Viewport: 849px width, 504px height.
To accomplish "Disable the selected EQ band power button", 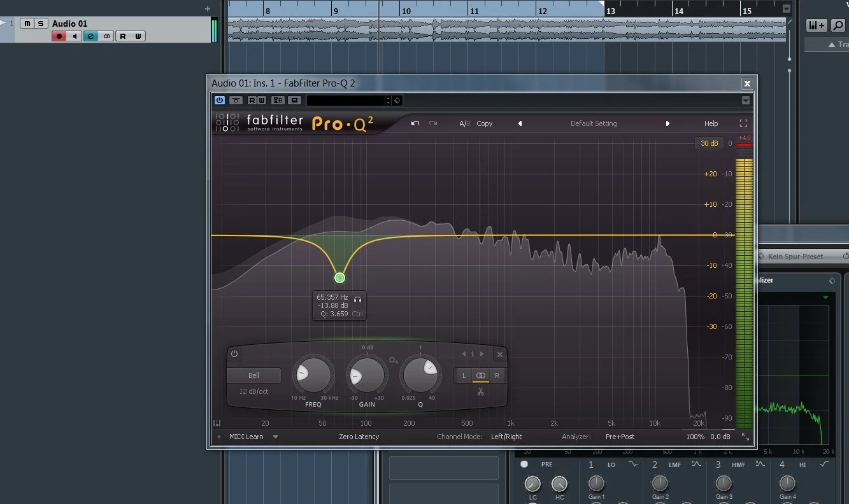I will [234, 354].
